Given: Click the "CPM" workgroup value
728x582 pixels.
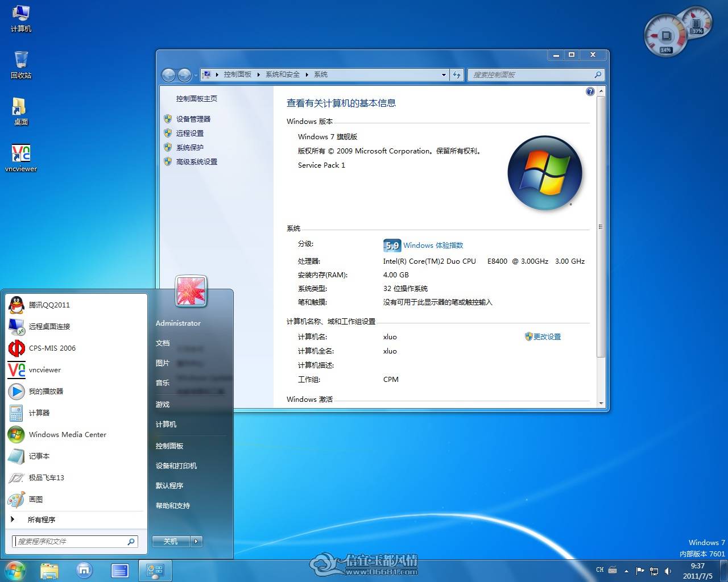Looking at the screenshot, I should pyautogui.click(x=391, y=379).
